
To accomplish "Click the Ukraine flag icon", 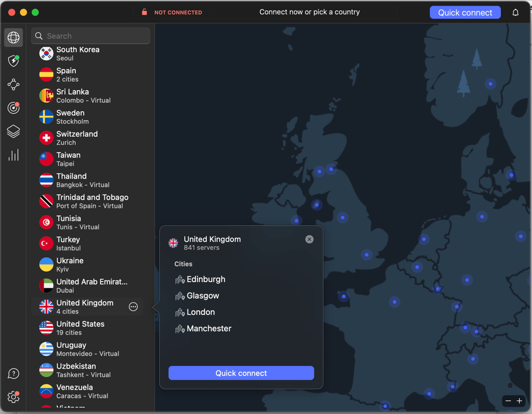I will pos(46,265).
